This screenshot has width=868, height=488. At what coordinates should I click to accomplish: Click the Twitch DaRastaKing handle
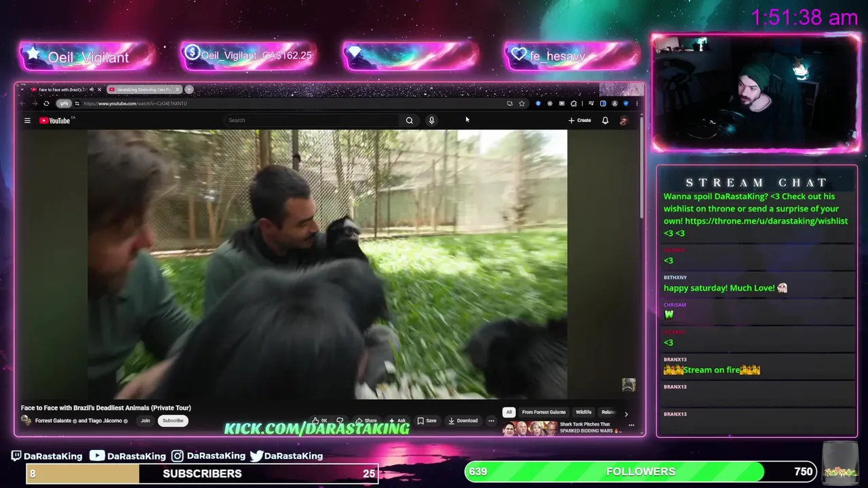click(47, 456)
